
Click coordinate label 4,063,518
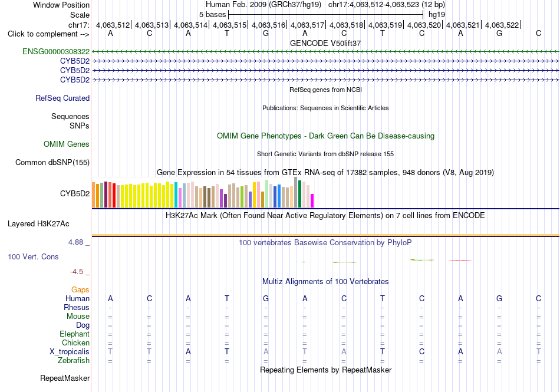click(346, 25)
